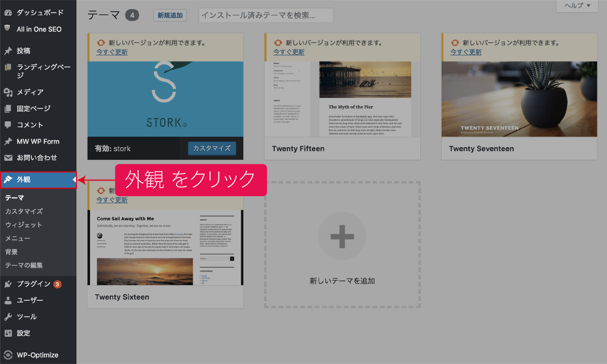This screenshot has height=364, width=607.
Task: Click the update icon on Twenty Seventeen
Action: (454, 43)
